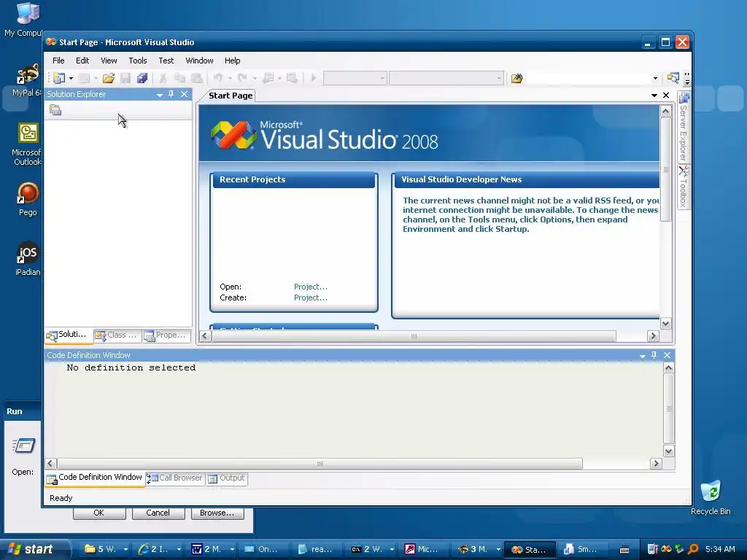
Task: Click Cancel in the Run dialog
Action: pos(158,513)
